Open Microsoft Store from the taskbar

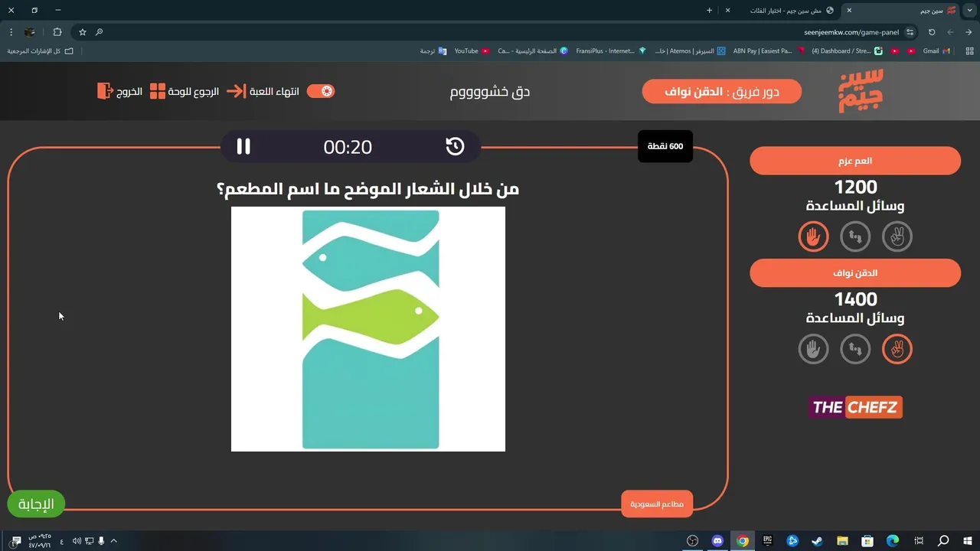click(867, 541)
